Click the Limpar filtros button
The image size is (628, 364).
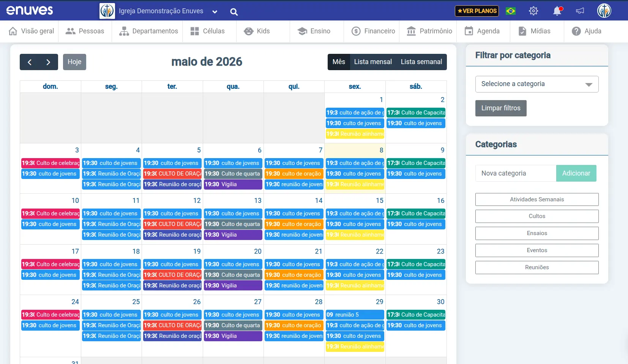point(501,108)
